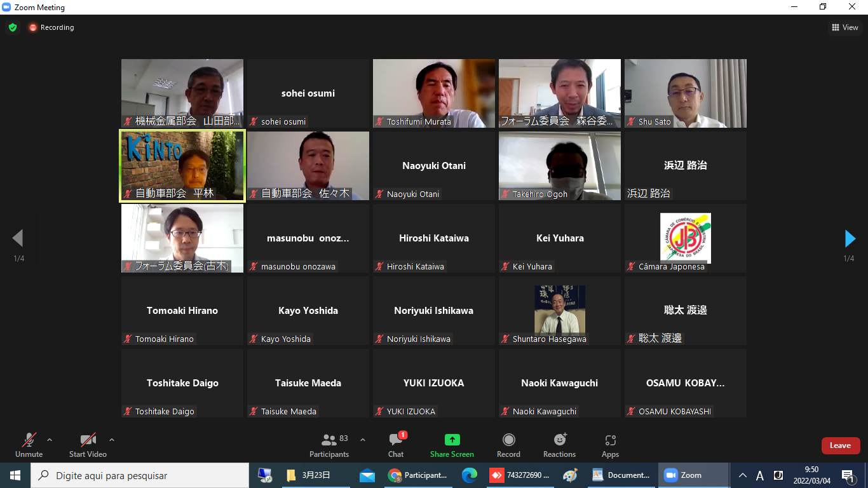
Task: Expand audio options arrow beside Unmute
Action: pyautogui.click(x=50, y=440)
